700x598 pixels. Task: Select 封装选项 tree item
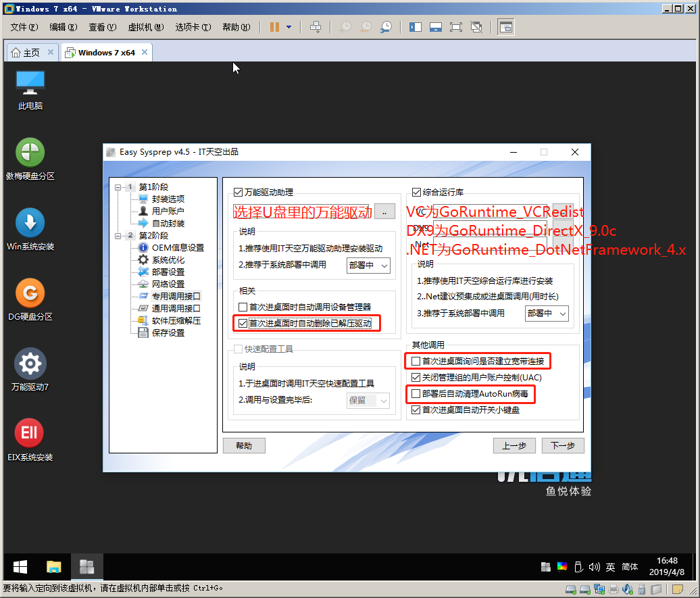click(x=168, y=199)
